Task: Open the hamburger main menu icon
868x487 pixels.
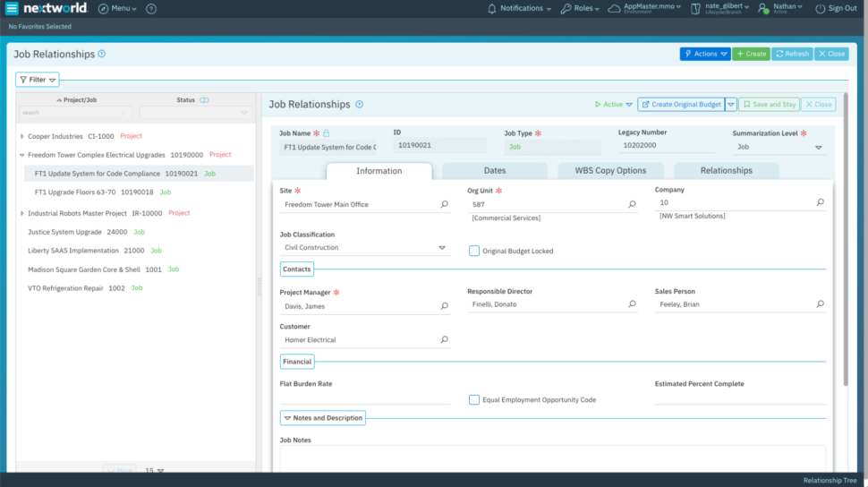Action: [12, 8]
